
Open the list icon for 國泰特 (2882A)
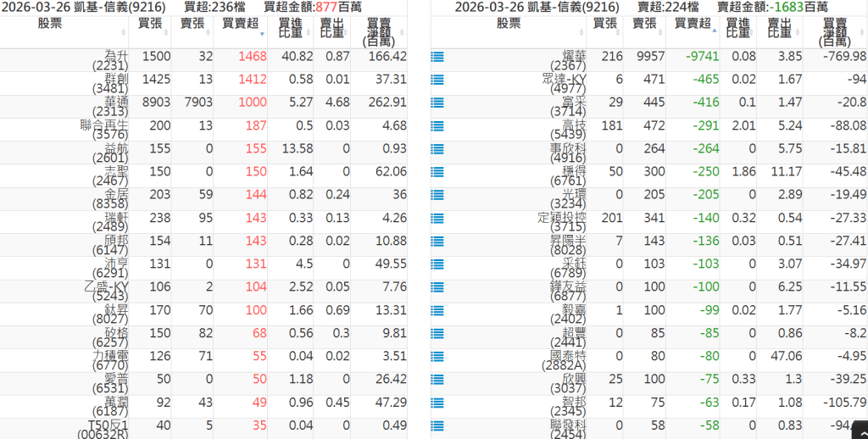tap(437, 355)
